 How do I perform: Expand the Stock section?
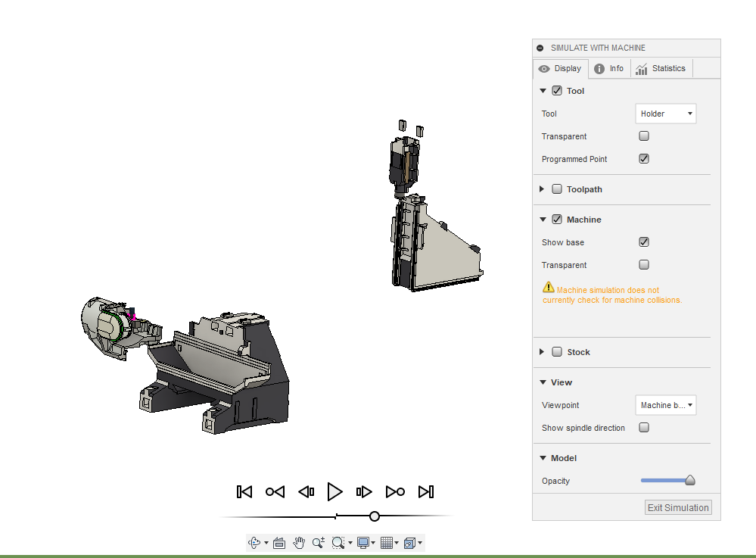(x=542, y=351)
